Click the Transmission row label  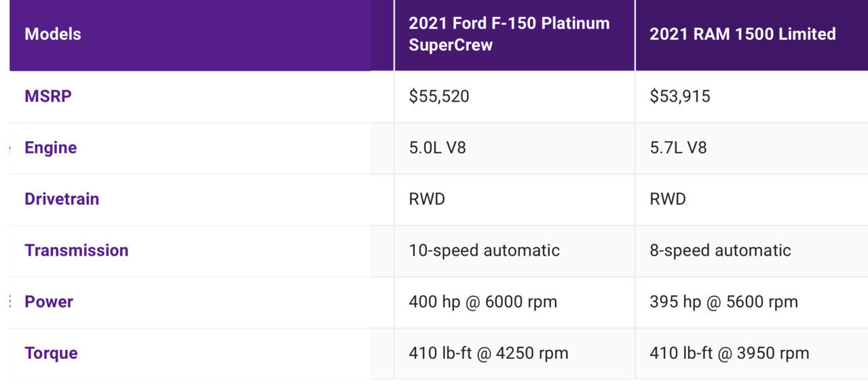click(x=77, y=250)
